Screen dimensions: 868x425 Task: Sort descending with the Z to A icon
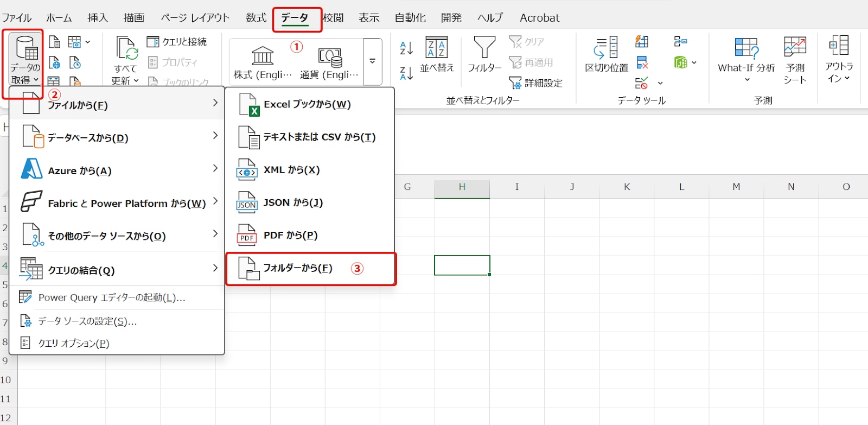tap(406, 73)
